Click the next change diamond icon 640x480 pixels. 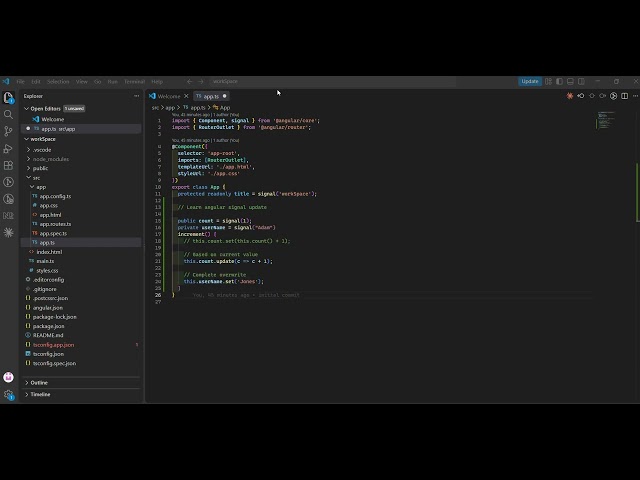coord(602,96)
